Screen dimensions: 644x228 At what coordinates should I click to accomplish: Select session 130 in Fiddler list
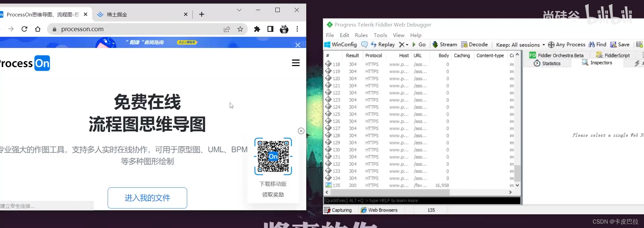(x=420, y=150)
